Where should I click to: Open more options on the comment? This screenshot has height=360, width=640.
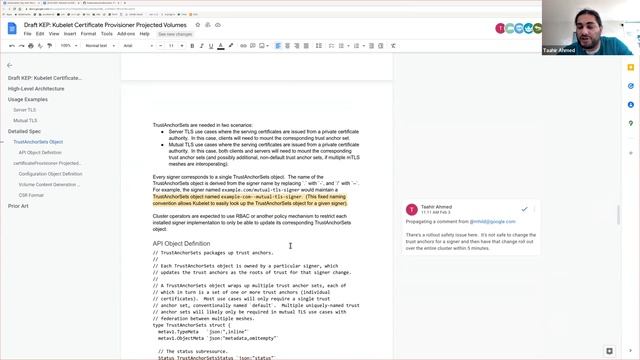tap(534, 209)
